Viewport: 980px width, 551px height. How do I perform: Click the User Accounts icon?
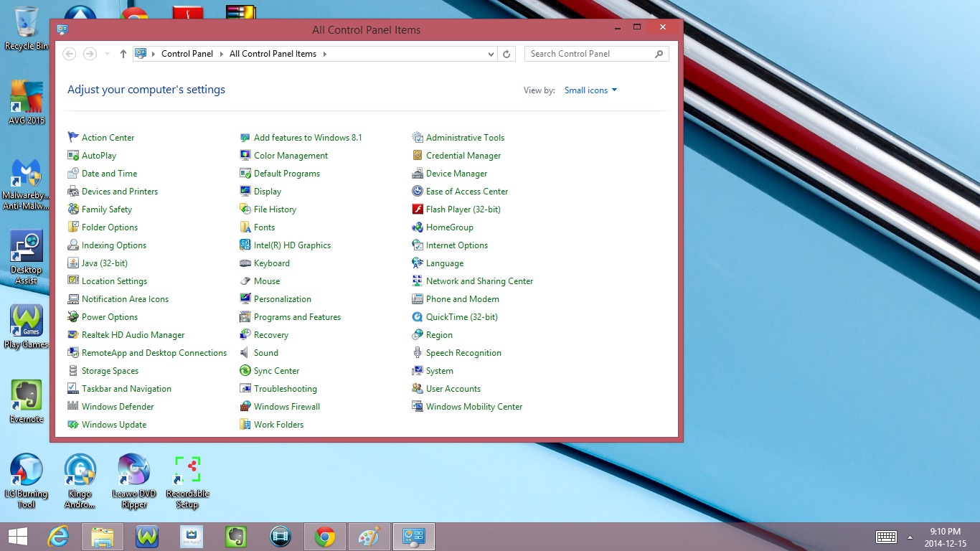pyautogui.click(x=418, y=388)
